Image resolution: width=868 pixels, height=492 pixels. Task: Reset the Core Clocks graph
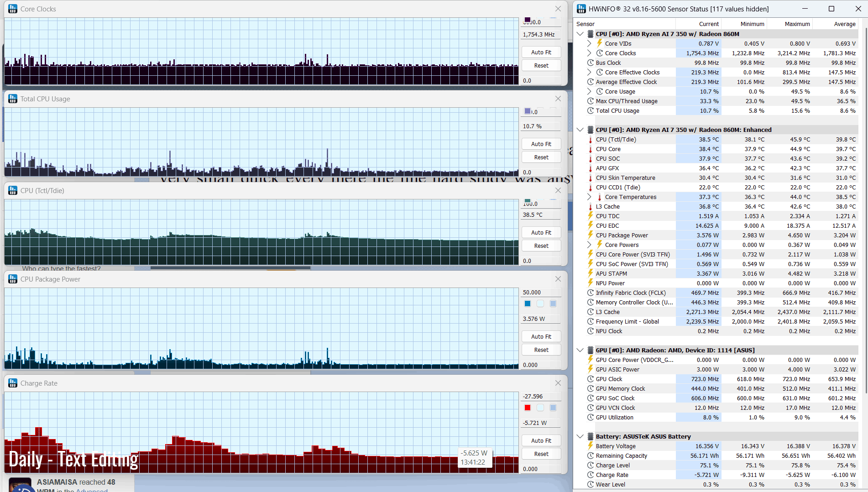(541, 66)
